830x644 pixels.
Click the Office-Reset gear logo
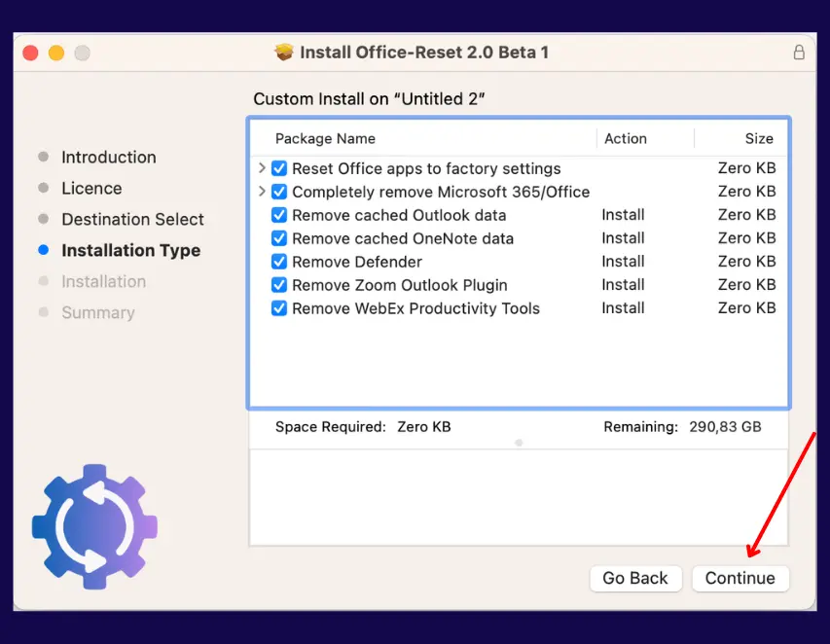(x=94, y=527)
